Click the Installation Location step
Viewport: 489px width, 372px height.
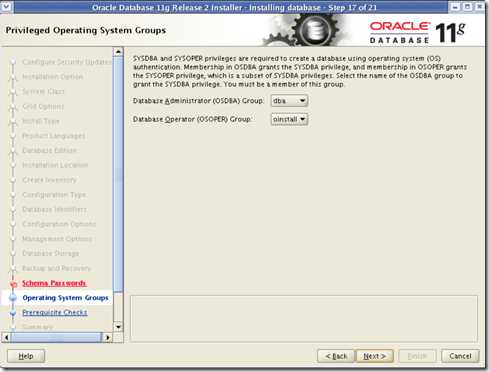(x=55, y=165)
